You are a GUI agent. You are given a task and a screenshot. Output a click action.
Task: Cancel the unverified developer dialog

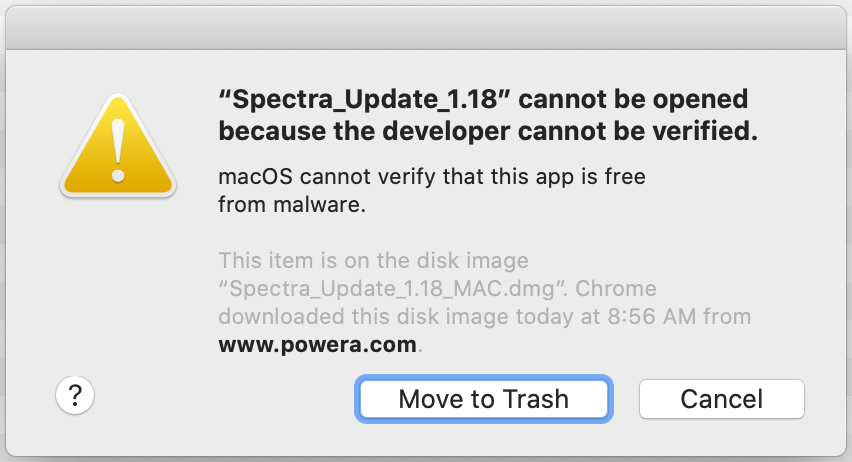point(722,399)
